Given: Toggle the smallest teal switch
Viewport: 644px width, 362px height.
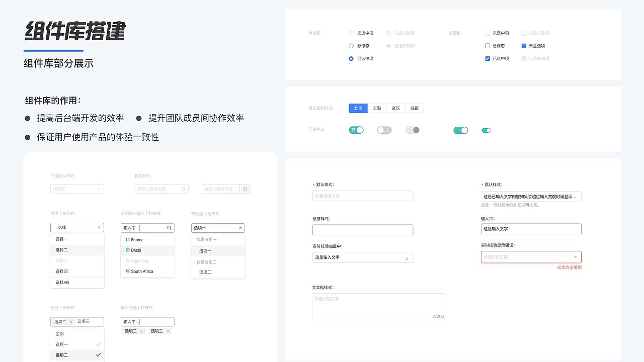Looking at the screenshot, I should tap(486, 130).
